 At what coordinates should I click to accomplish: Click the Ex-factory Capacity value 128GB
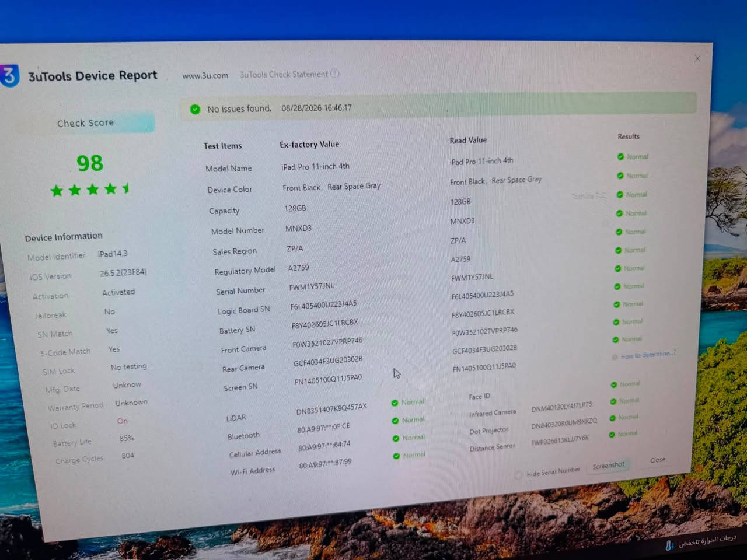click(x=295, y=208)
